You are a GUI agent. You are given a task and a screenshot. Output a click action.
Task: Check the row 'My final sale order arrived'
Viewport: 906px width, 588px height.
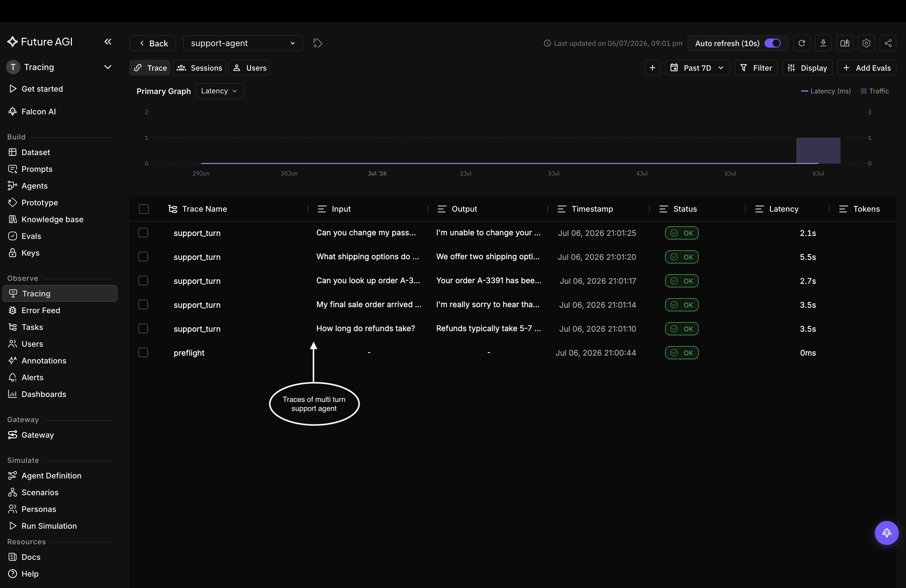coord(143,305)
